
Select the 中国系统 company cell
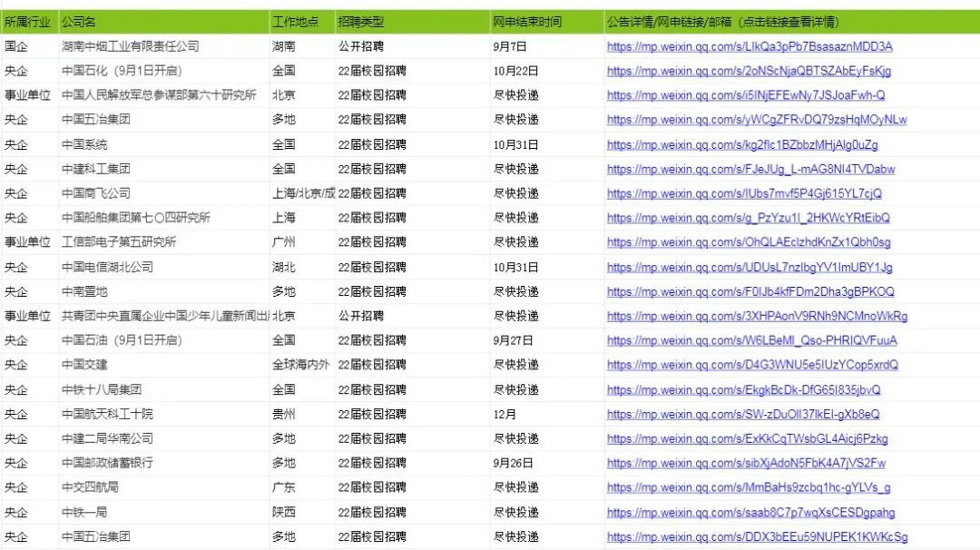(x=163, y=144)
